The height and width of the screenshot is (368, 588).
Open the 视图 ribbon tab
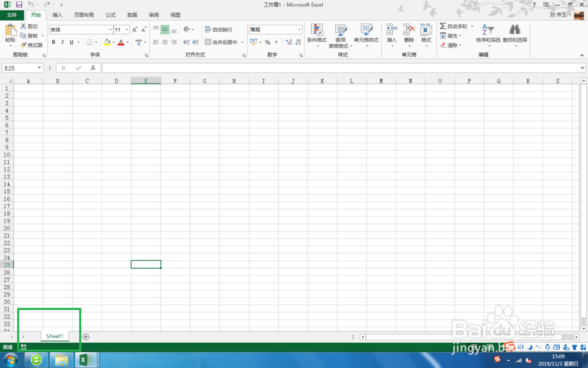pos(175,15)
